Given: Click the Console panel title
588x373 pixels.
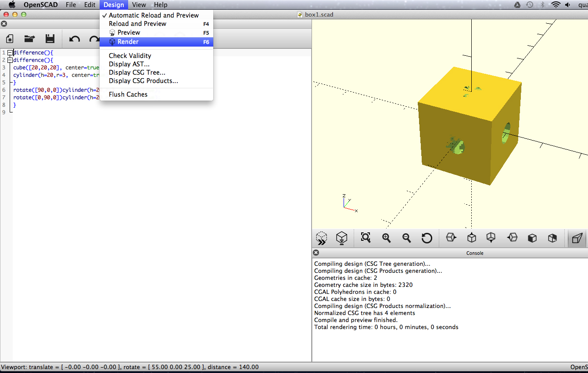Looking at the screenshot, I should [x=475, y=253].
